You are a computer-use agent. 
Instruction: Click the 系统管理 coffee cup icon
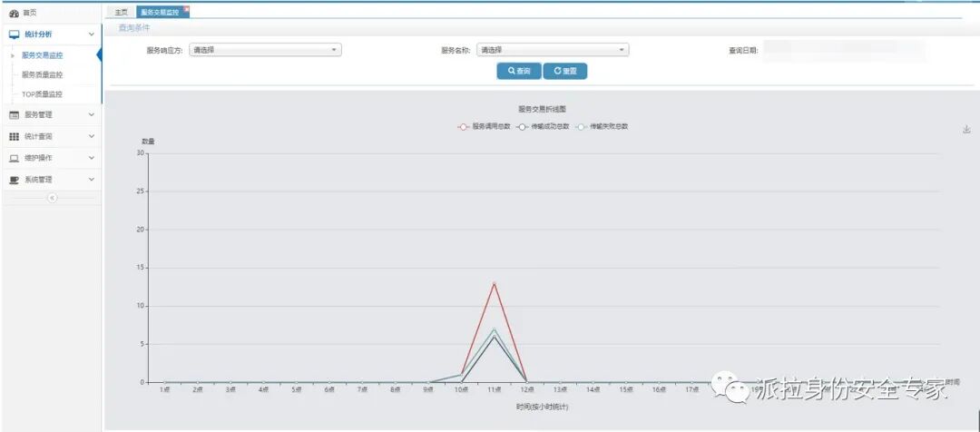pyautogui.click(x=15, y=180)
